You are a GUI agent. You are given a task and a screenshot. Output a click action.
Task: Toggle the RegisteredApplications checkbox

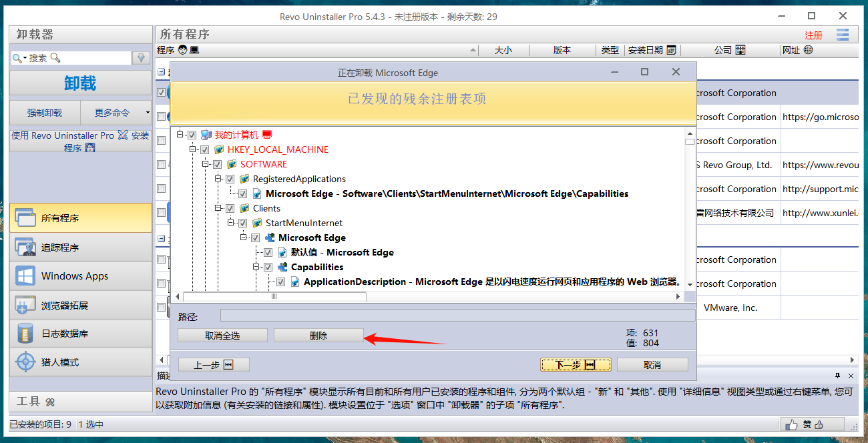click(x=230, y=179)
